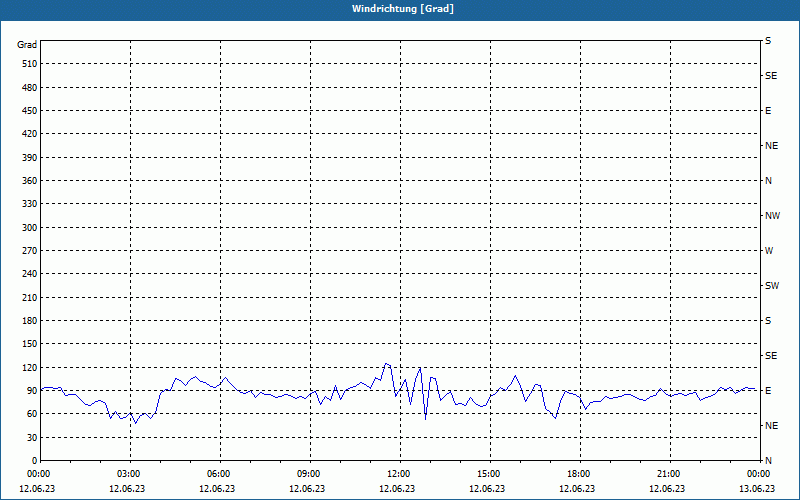
Task: Click the 06:00 time label
Action: pos(218,474)
